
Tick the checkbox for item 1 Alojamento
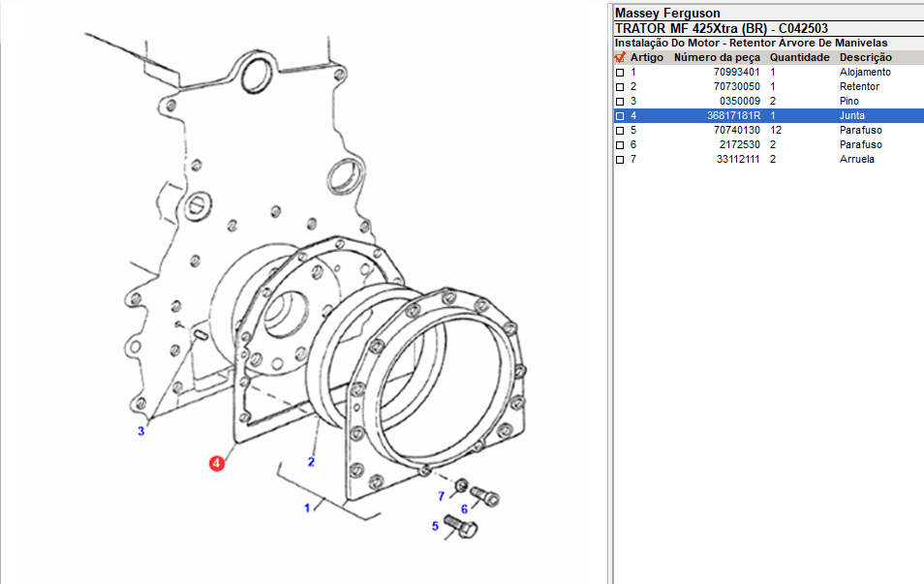pos(620,73)
